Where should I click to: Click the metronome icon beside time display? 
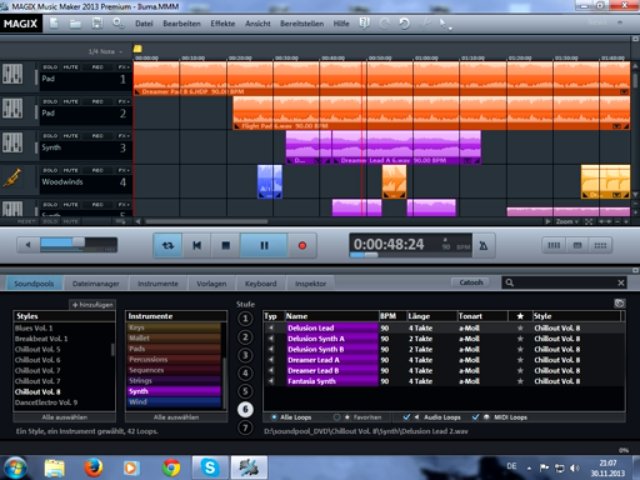[483, 244]
